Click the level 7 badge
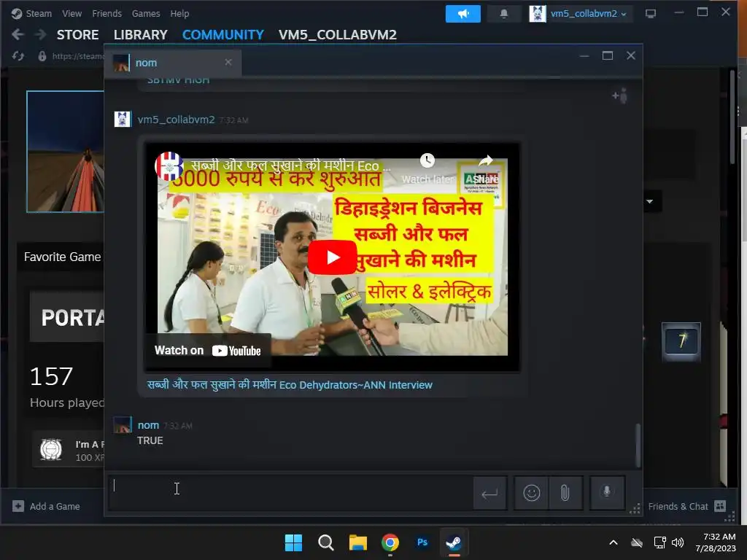This screenshot has height=560, width=747. tap(681, 341)
